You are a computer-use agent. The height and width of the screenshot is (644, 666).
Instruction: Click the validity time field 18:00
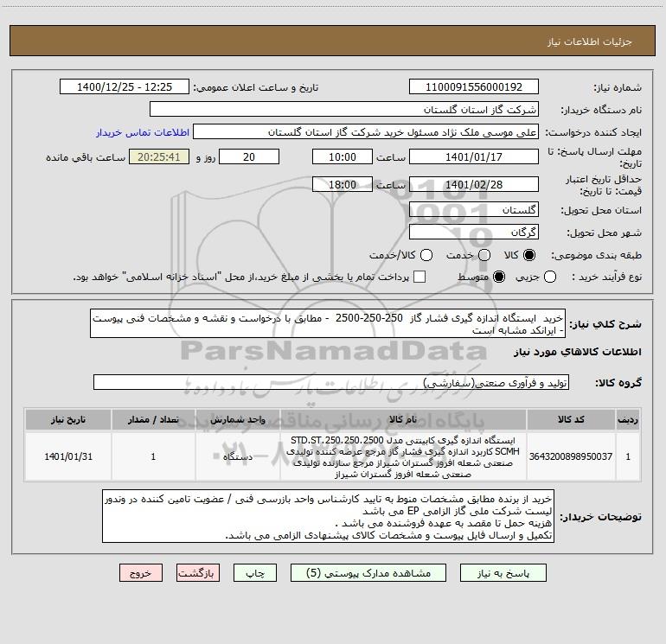click(x=343, y=184)
